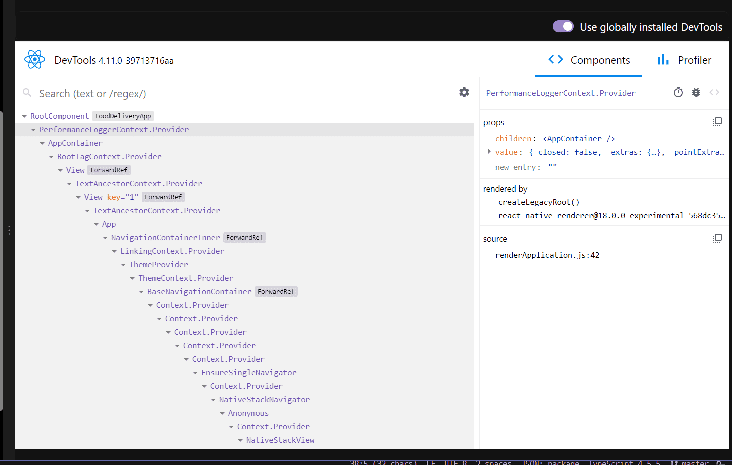Image resolution: width=732 pixels, height=465 pixels.
Task: Open the Profiler tab
Action: (x=684, y=60)
